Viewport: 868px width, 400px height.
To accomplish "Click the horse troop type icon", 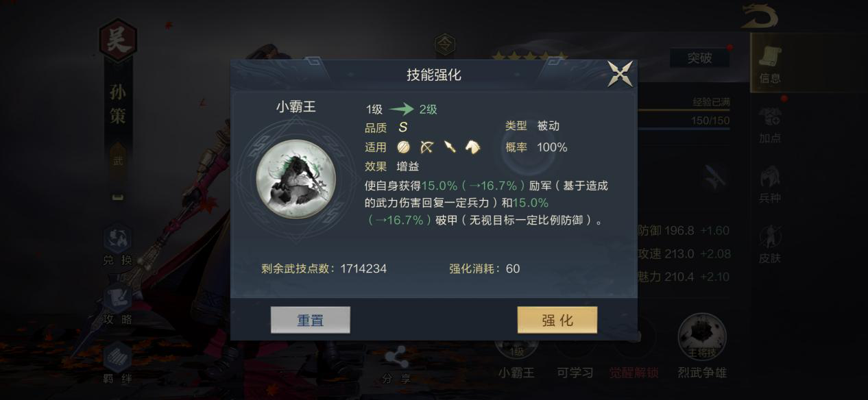I will point(473,147).
